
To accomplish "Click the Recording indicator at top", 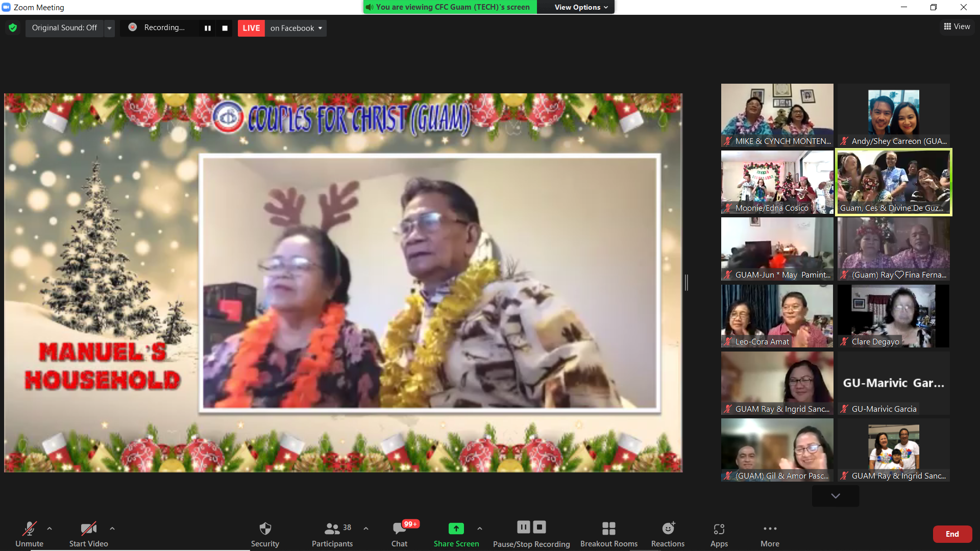I will click(x=157, y=28).
